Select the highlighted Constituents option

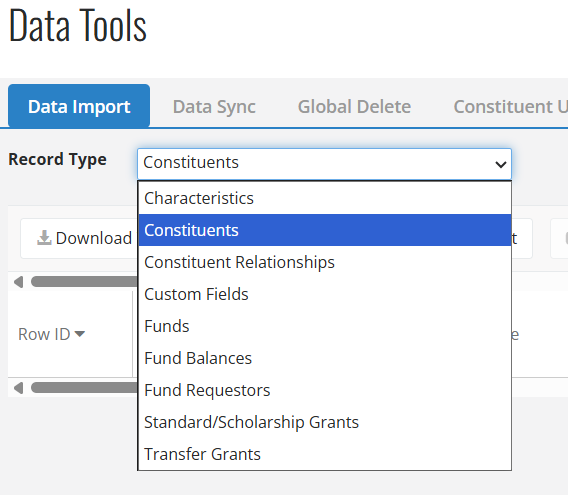click(x=325, y=230)
